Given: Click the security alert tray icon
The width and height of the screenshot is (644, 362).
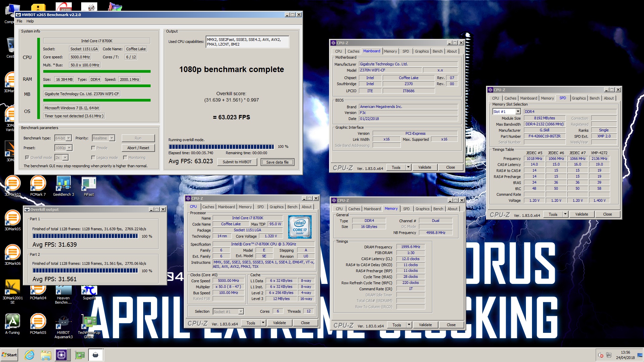Looking at the screenshot, I should click(601, 355).
